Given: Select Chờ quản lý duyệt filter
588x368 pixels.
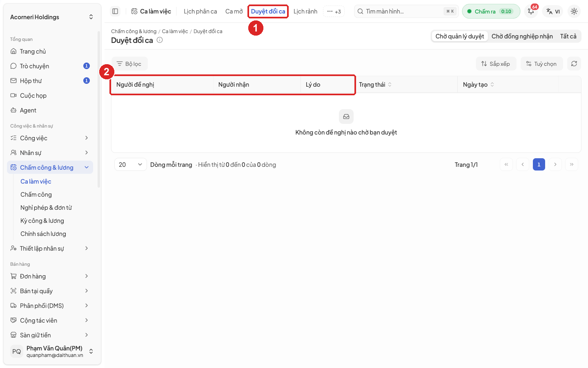Looking at the screenshot, I should (x=460, y=36).
